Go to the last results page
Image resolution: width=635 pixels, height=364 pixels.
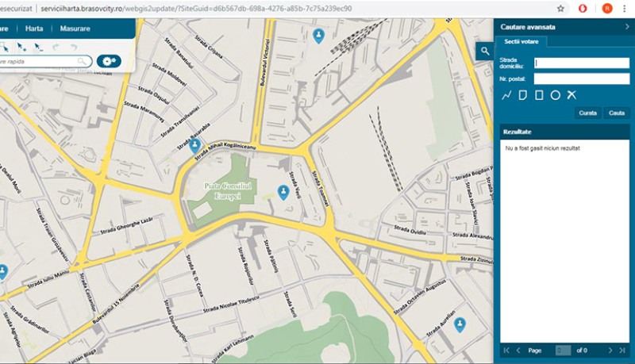[x=623, y=350]
